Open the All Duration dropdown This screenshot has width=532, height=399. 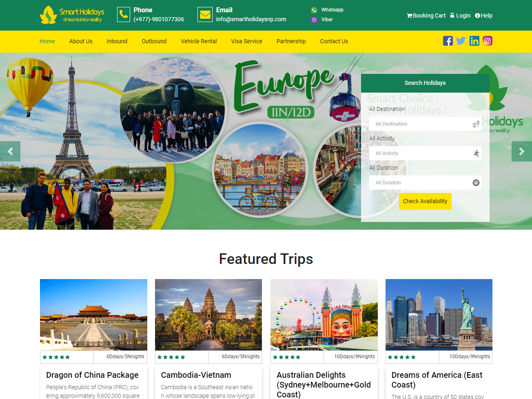425,183
